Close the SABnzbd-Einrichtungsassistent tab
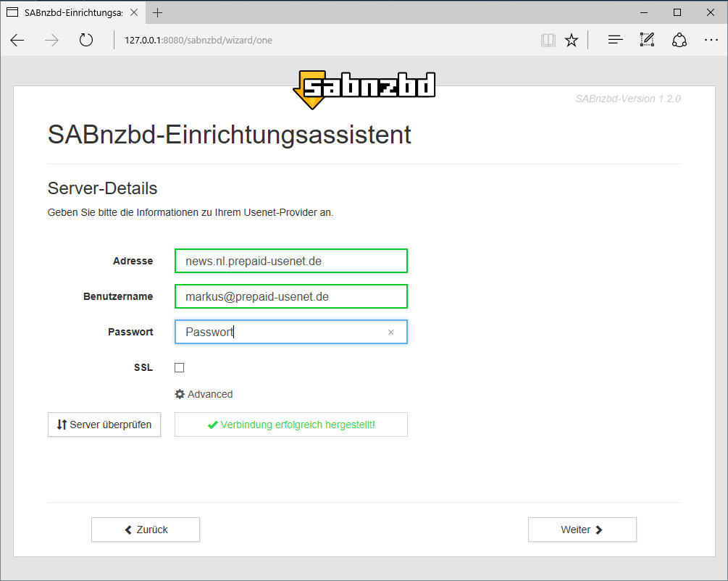Viewport: 728px width, 581px height. point(134,12)
